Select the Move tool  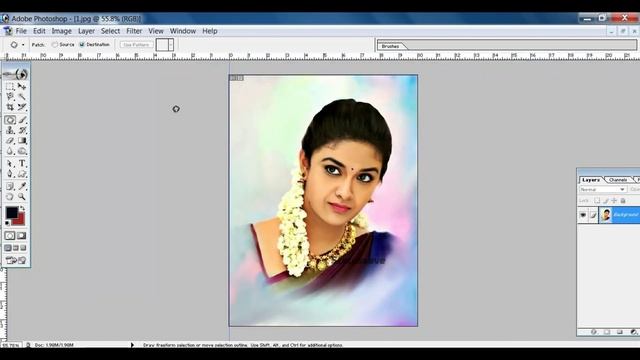(x=22, y=87)
